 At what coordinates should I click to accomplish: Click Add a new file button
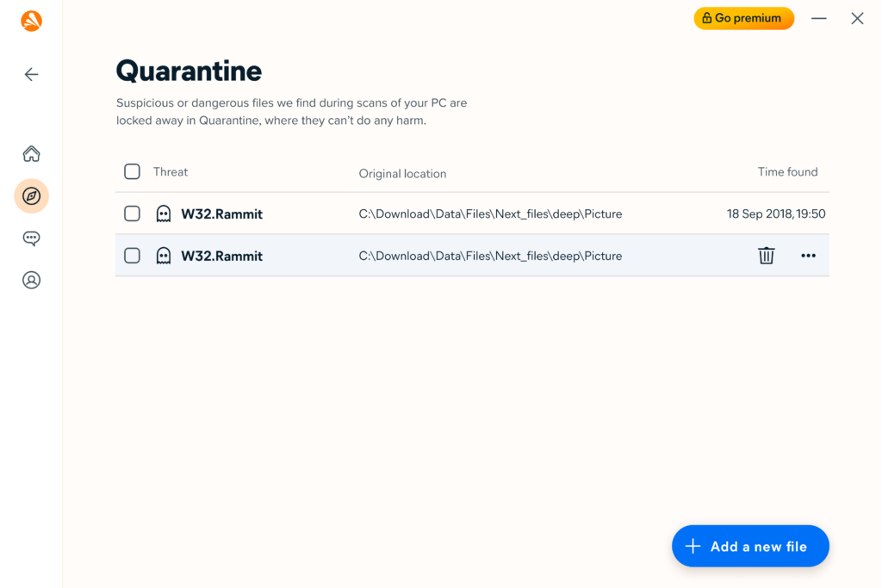coord(750,547)
